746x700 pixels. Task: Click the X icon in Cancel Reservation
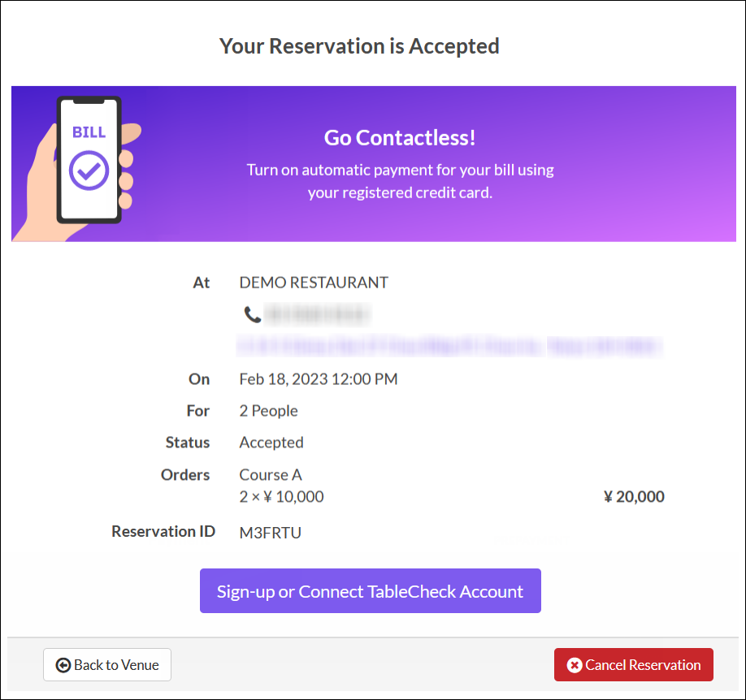point(575,665)
